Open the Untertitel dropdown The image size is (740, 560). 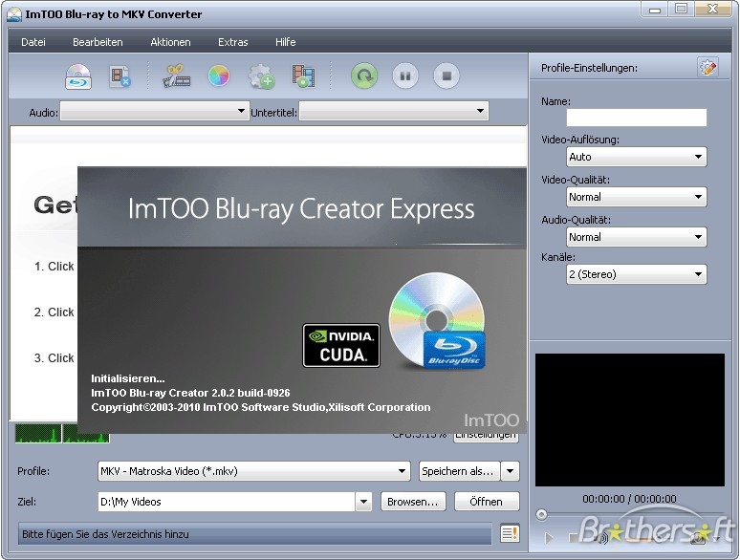[394, 112]
